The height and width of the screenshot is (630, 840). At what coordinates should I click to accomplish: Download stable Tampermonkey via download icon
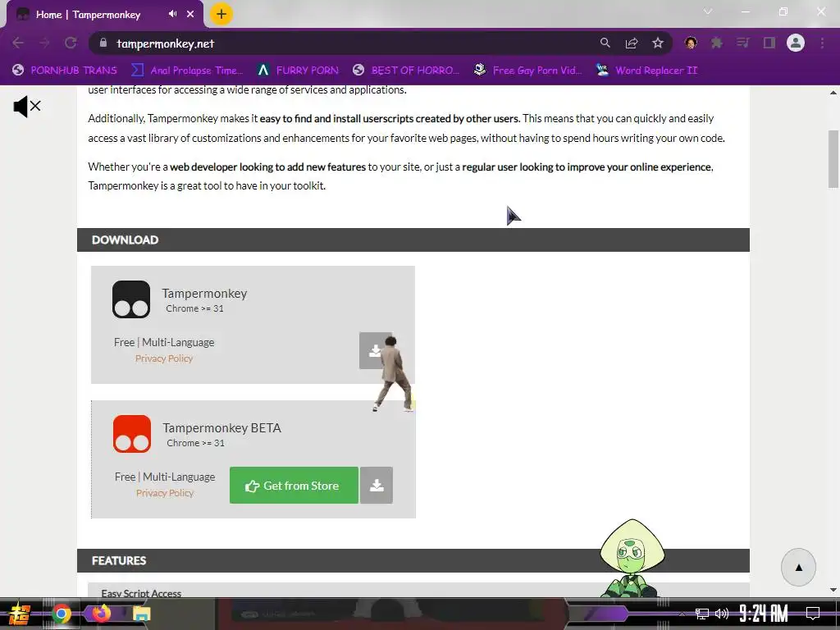coord(374,351)
